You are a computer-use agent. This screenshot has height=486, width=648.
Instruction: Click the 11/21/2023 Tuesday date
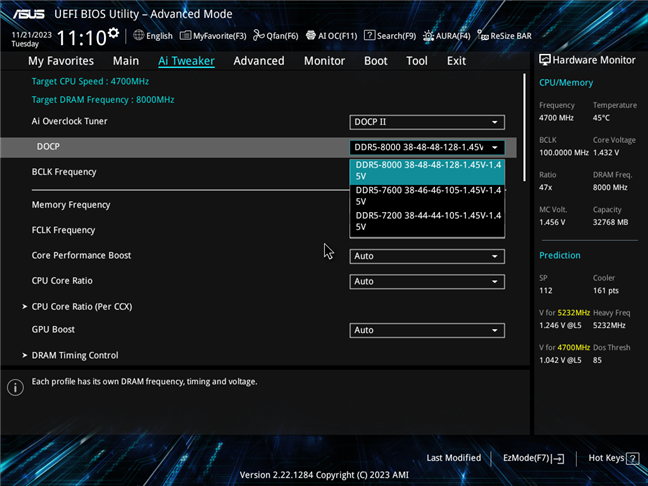31,39
